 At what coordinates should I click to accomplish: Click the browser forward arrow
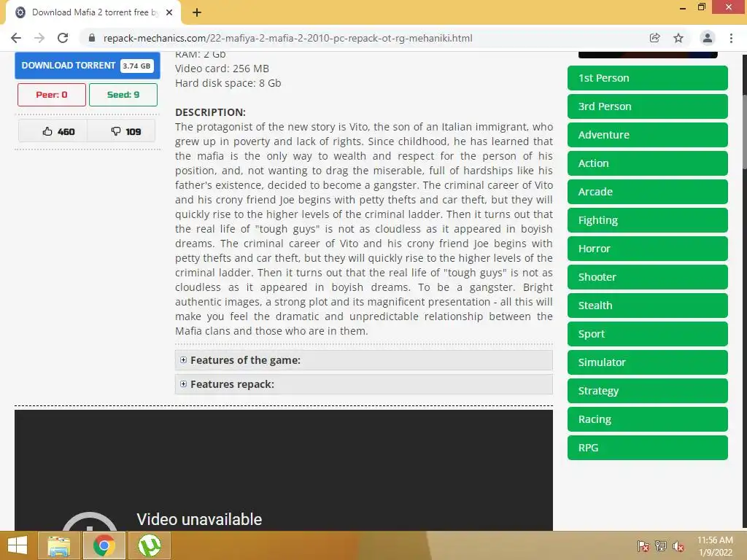click(x=39, y=38)
